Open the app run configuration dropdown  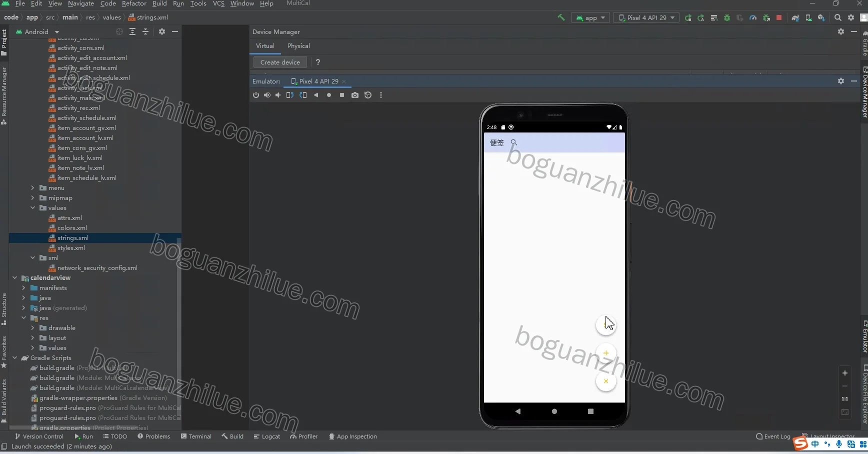click(x=590, y=17)
